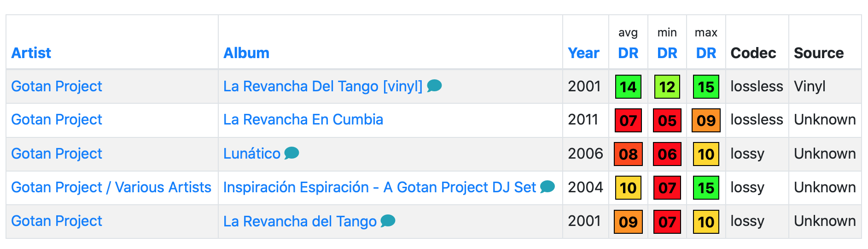Screen dimensions: 868x249
Task: Click Gotan Project artist in first row
Action: point(57,86)
